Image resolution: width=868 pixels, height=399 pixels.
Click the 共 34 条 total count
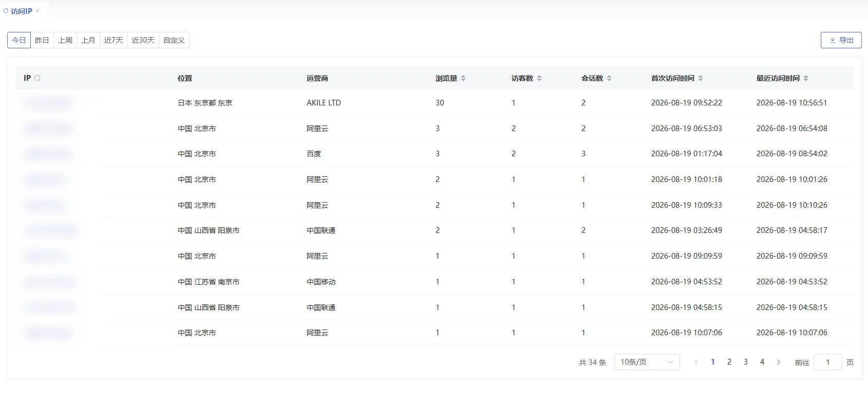pyautogui.click(x=593, y=362)
